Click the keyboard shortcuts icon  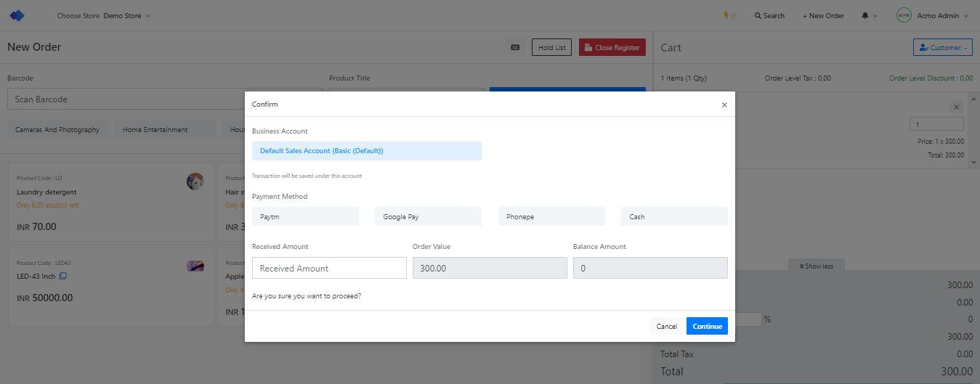(515, 47)
